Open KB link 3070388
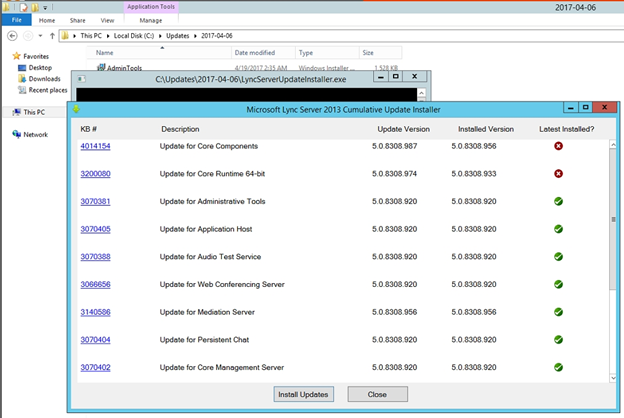This screenshot has height=418, width=624. point(95,257)
